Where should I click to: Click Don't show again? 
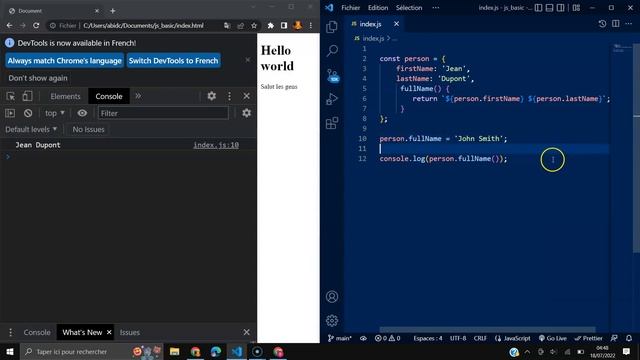click(38, 78)
